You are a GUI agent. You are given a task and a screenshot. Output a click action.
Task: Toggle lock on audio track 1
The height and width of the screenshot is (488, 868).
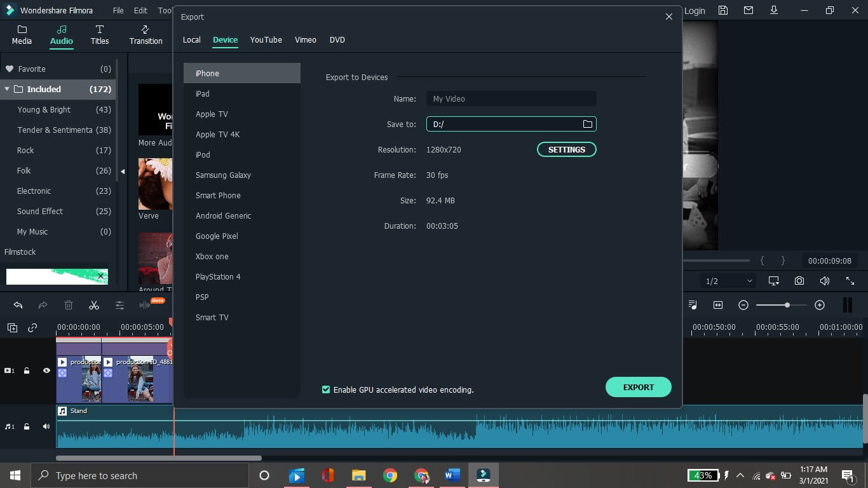tap(27, 426)
